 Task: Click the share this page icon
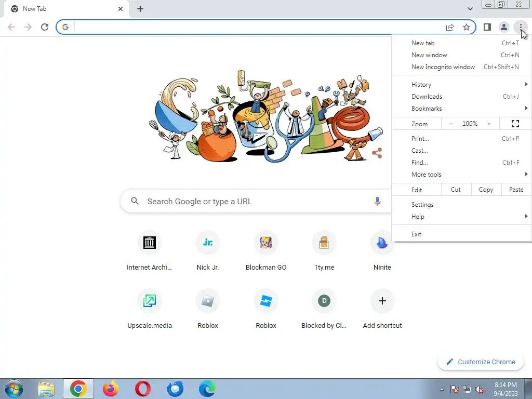point(450,27)
